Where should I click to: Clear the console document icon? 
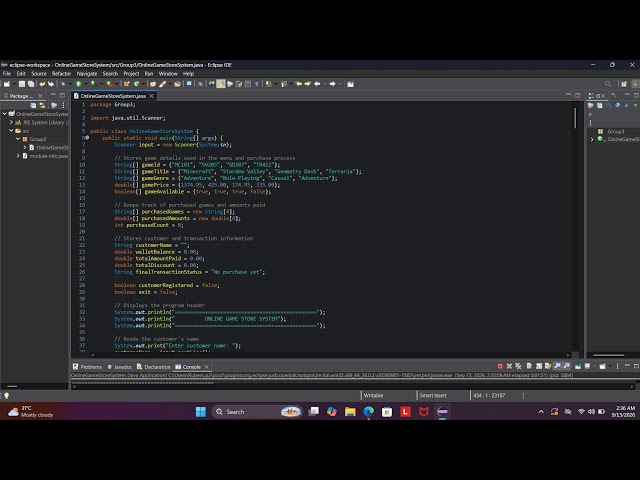click(x=529, y=366)
